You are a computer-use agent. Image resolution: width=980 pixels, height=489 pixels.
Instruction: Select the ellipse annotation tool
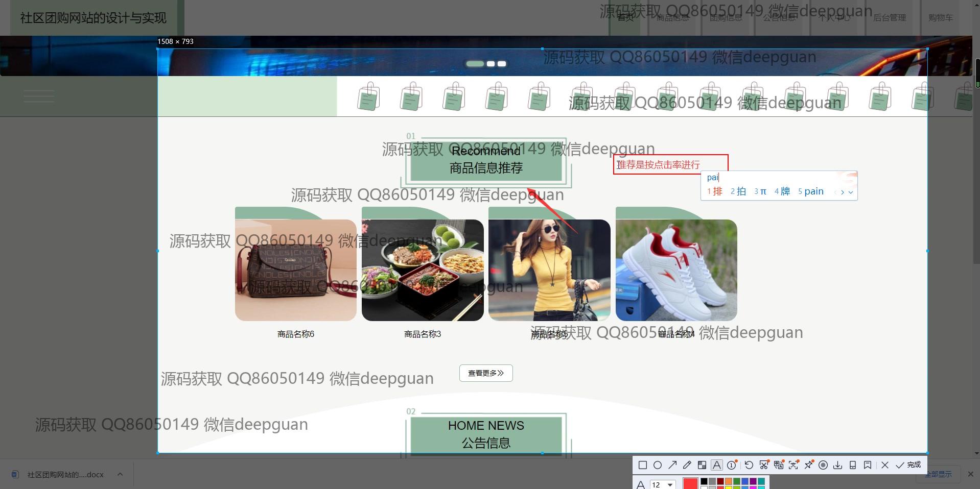(x=658, y=465)
